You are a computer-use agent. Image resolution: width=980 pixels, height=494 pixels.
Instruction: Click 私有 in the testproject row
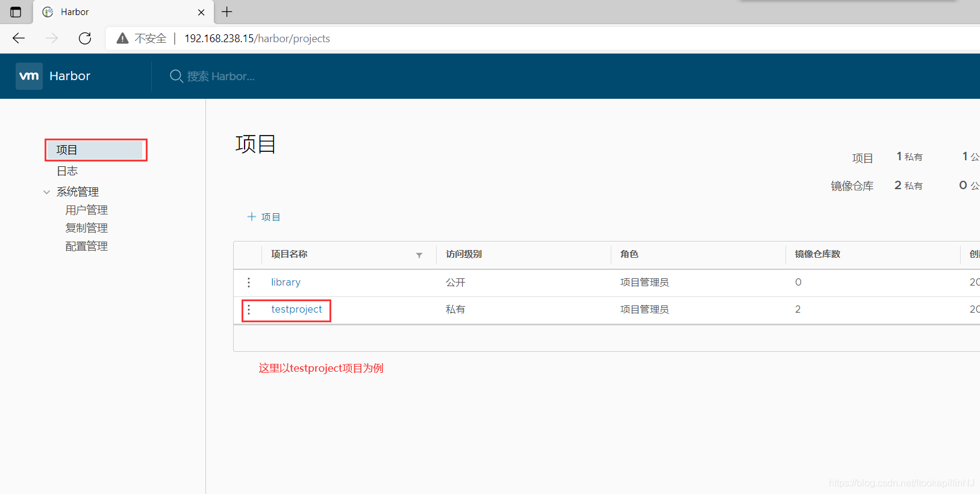(x=455, y=310)
